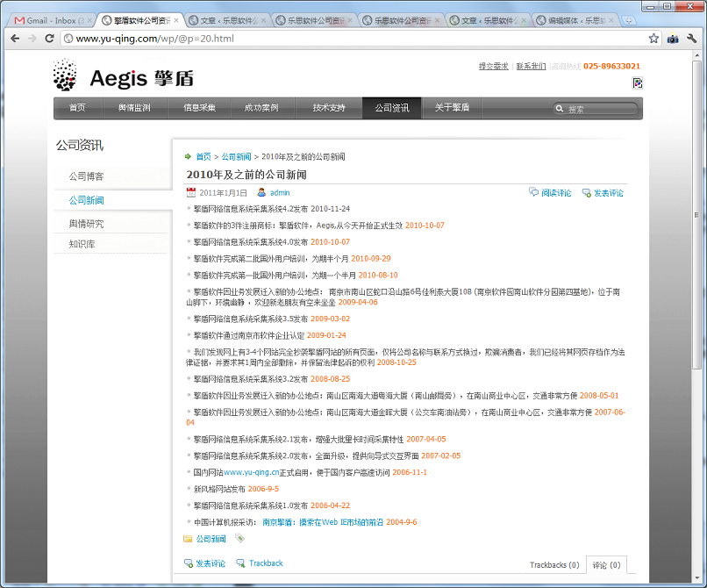Open 关于擎盾 in the navigation bar
This screenshot has width=707, height=588.
(x=452, y=108)
